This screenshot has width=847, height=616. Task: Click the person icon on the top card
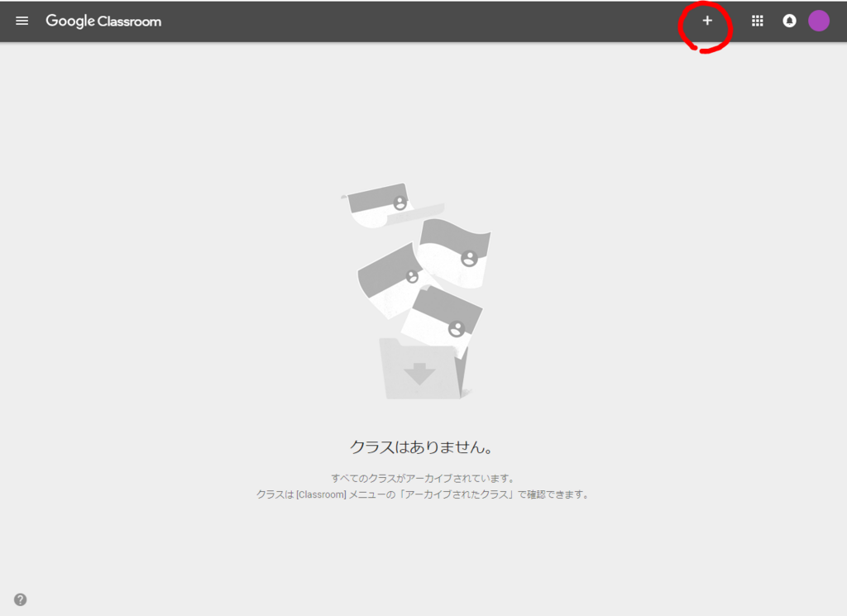400,203
